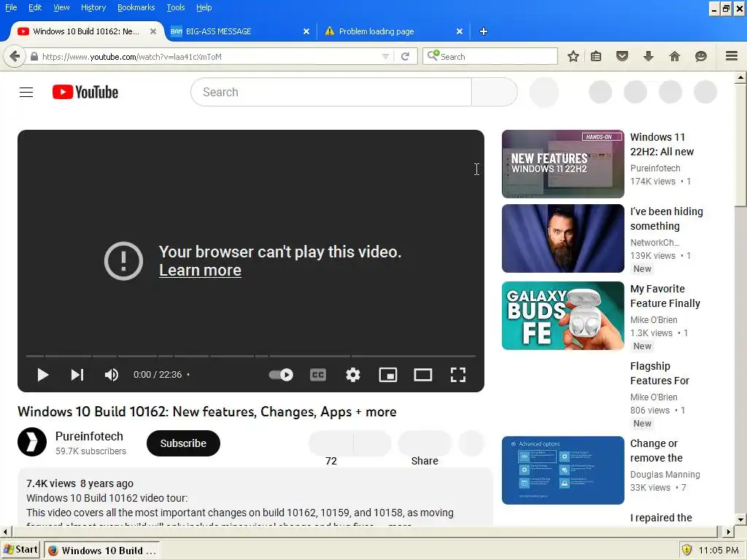Click the video title heading text
The image size is (747, 560).
click(206, 411)
